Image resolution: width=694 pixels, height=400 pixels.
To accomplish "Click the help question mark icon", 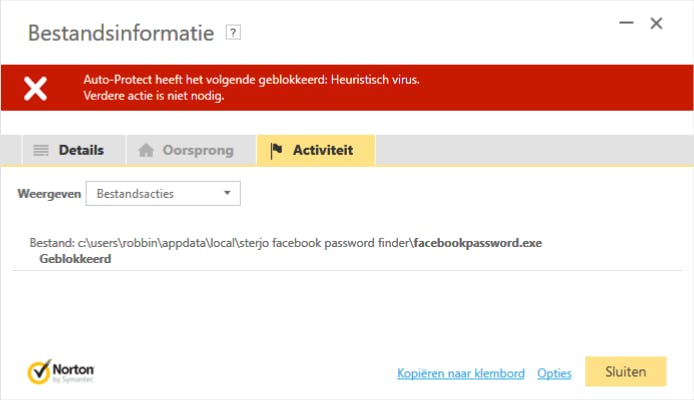I will [x=234, y=33].
